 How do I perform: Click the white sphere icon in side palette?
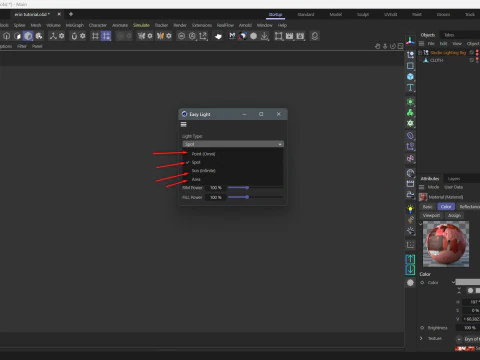(x=410, y=283)
